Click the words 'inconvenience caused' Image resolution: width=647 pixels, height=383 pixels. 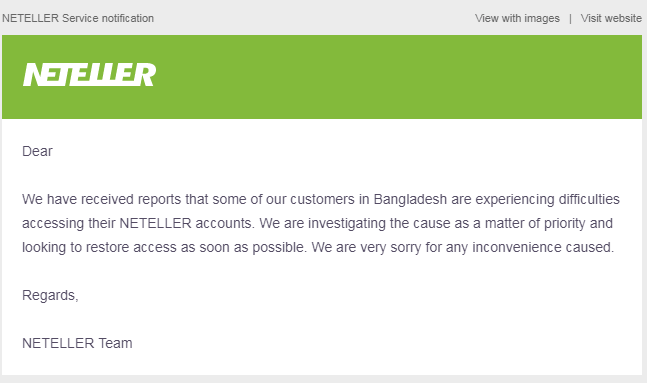543,247
